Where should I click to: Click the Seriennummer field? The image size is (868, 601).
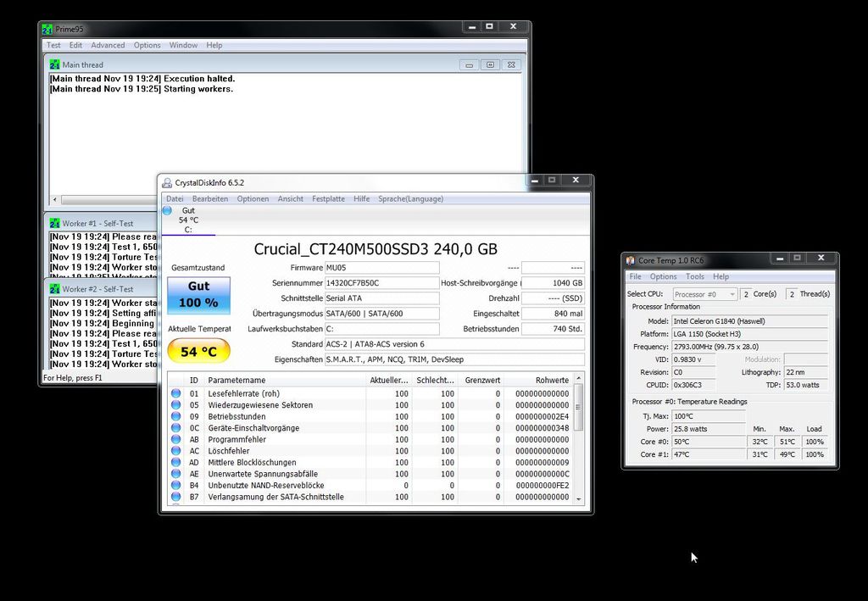point(382,283)
